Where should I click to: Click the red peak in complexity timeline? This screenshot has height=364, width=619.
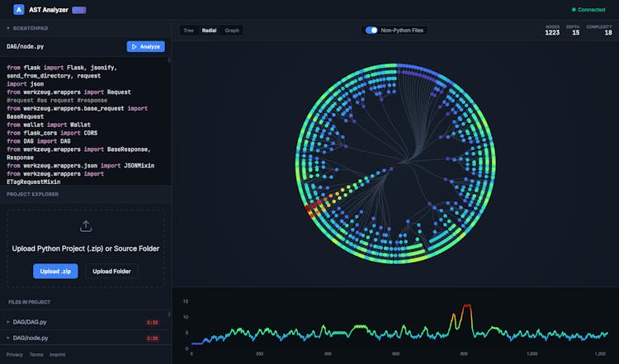click(467, 306)
